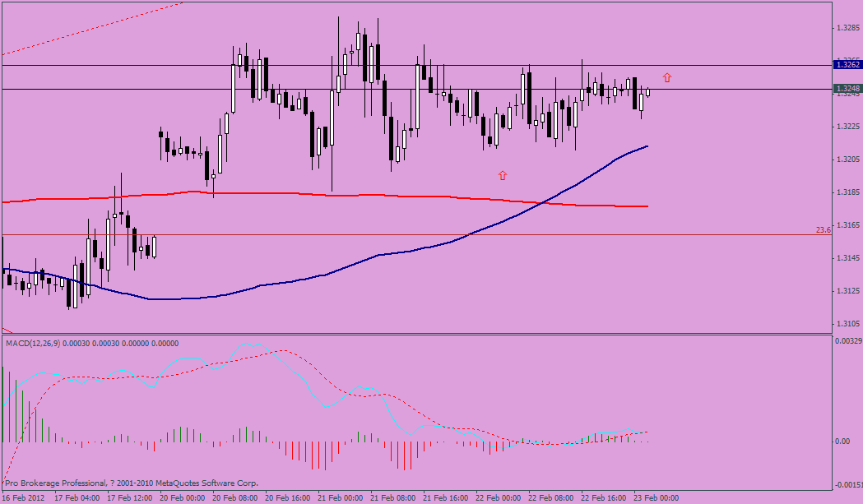Select the red up-arrow beside the 1.3262 line
The width and height of the screenshot is (863, 504).
[667, 77]
